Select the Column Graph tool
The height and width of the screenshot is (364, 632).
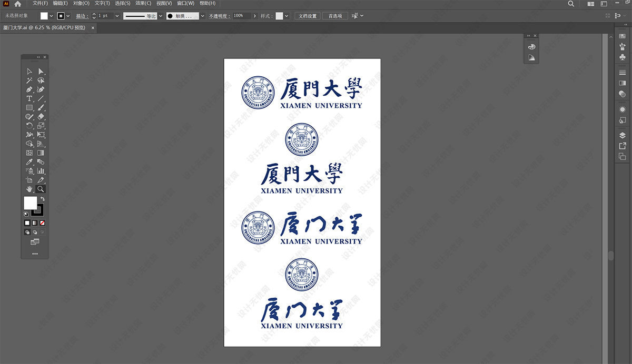[41, 171]
